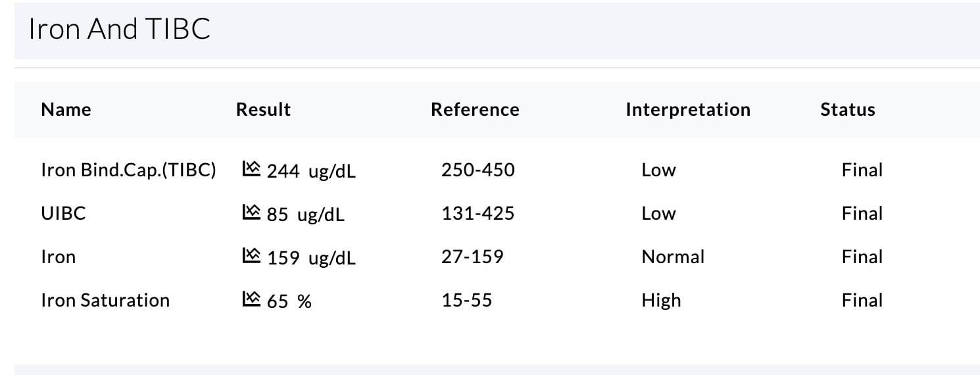Click the 85 ug/dL result value
Viewport: 980px width, 375px height.
tap(305, 215)
